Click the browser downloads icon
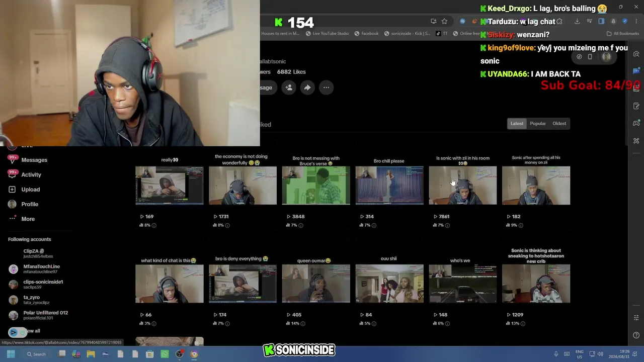644x362 pixels. tap(577, 21)
